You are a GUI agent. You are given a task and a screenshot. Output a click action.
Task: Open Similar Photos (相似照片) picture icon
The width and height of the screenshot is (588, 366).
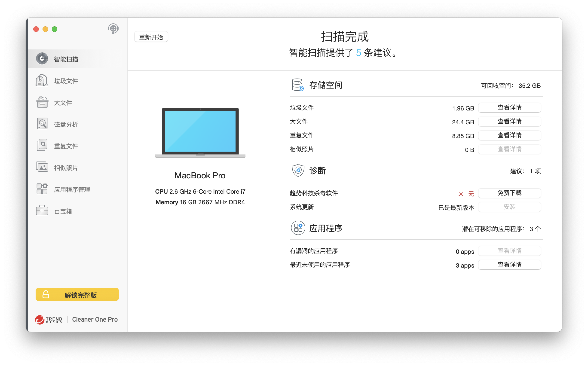42,167
